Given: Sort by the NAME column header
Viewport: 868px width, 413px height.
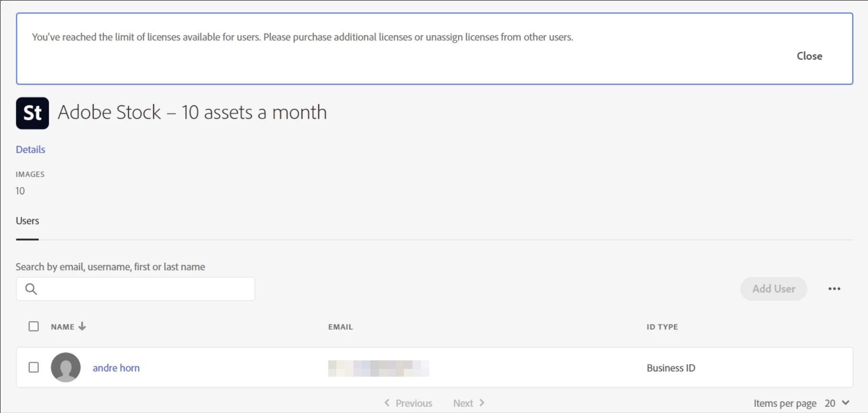Looking at the screenshot, I should 63,327.
